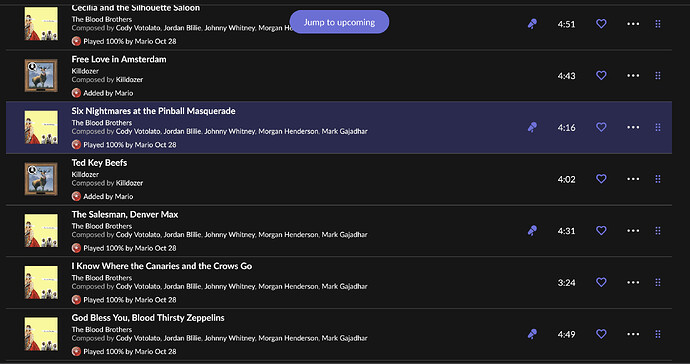The width and height of the screenshot is (690, 364).
Task: Click Mario's avatar next to Added by Mario on Ted Key Beefs
Action: click(76, 196)
